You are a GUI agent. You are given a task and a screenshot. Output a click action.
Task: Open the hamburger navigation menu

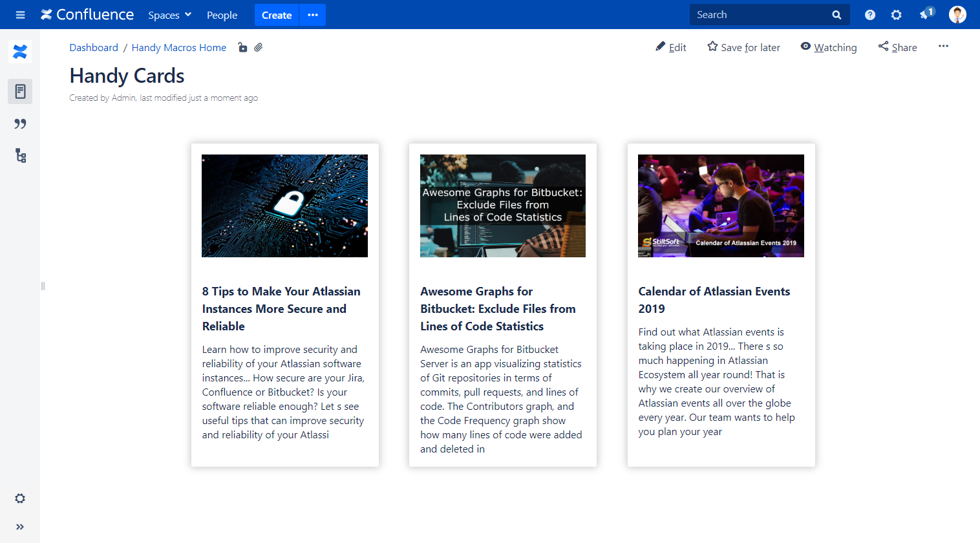point(20,14)
